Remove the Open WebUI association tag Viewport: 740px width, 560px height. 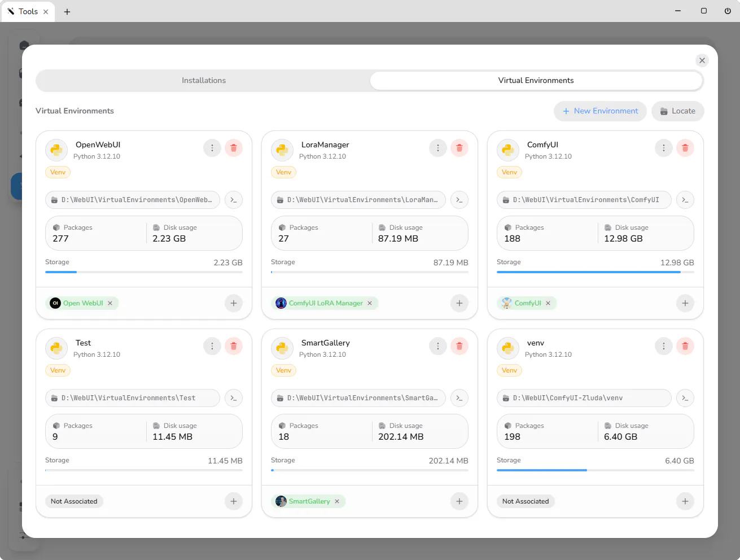[x=110, y=303]
